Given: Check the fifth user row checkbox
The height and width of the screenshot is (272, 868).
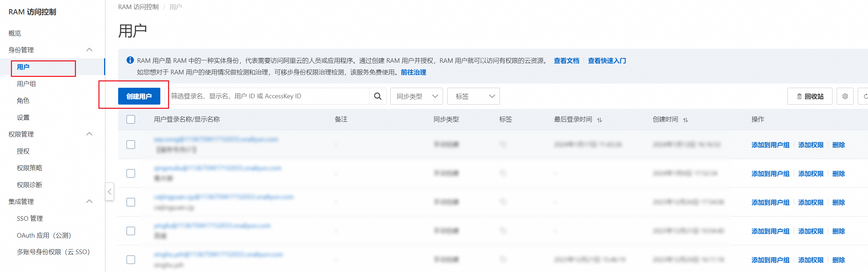Looking at the screenshot, I should pos(131,260).
